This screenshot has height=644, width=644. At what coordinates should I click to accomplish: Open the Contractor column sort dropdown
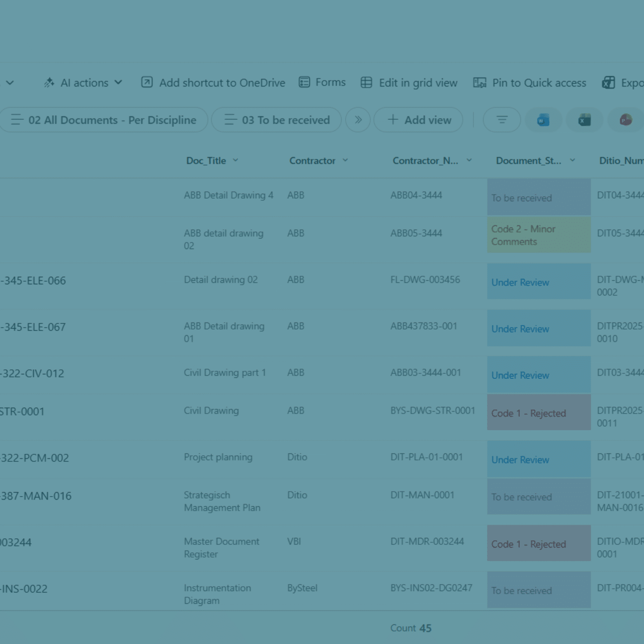coord(346,160)
